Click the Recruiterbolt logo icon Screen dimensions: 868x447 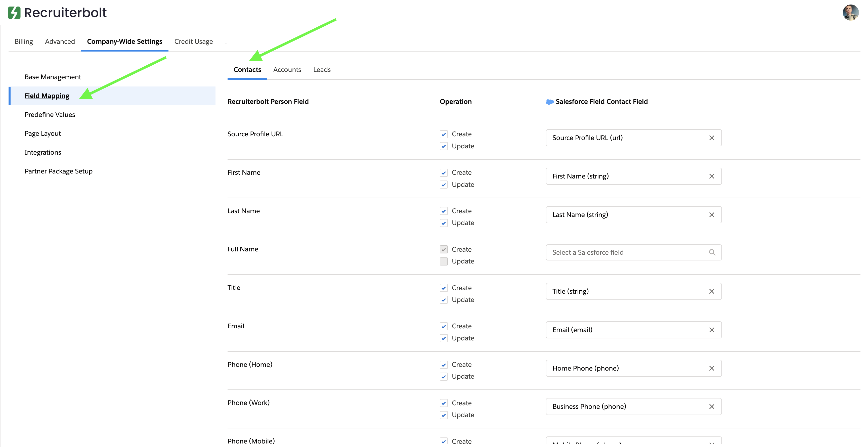tap(14, 13)
